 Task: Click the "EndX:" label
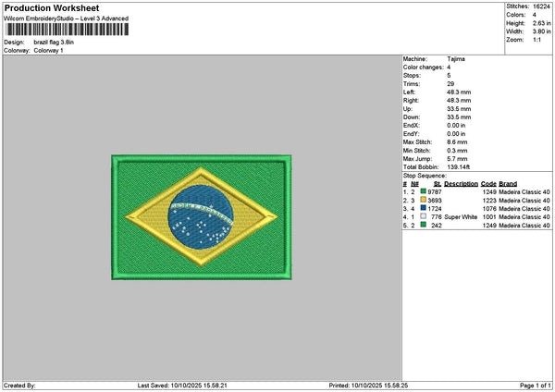coord(412,126)
